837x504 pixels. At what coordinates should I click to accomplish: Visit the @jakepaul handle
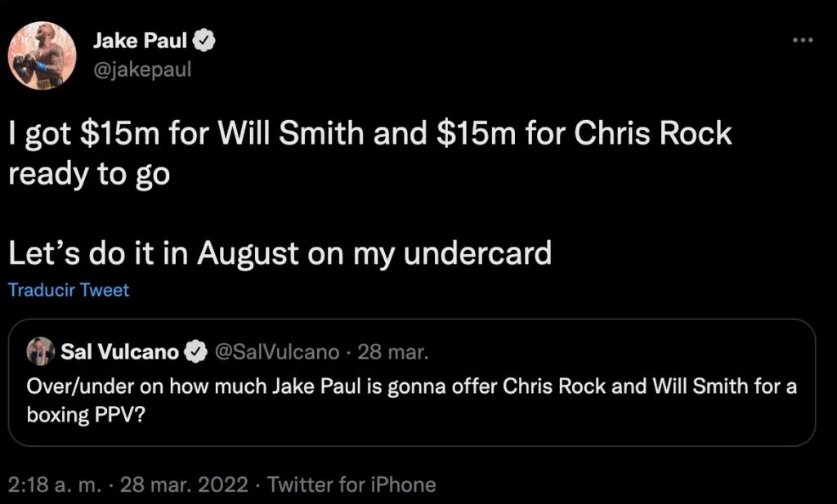point(142,69)
